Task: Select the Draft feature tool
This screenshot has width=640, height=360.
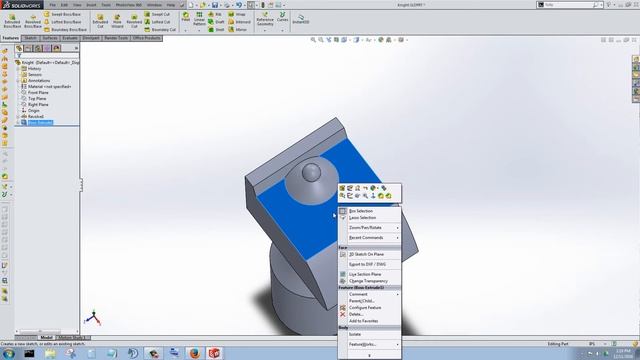Action: pos(216,22)
